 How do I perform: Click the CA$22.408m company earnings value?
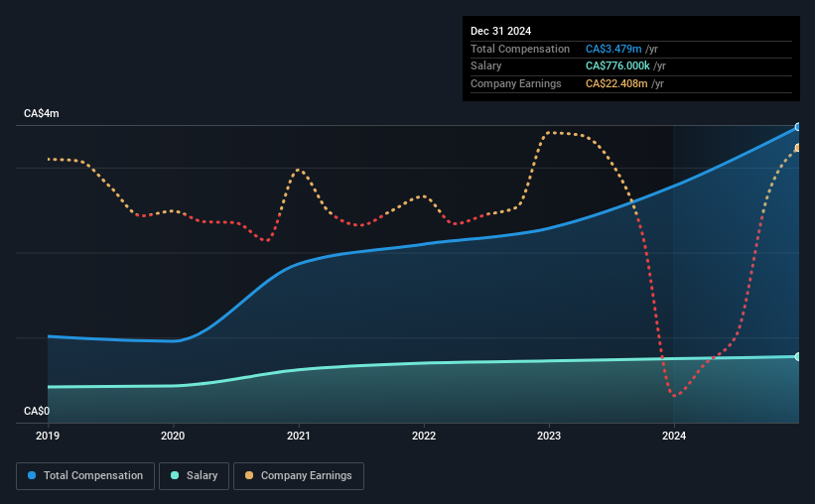tap(616, 83)
